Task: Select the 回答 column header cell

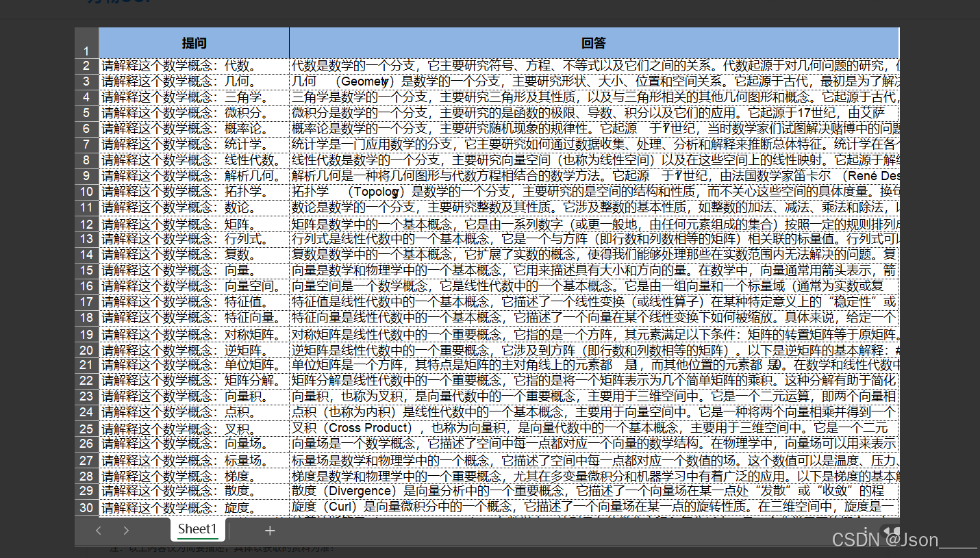Action: tap(594, 43)
